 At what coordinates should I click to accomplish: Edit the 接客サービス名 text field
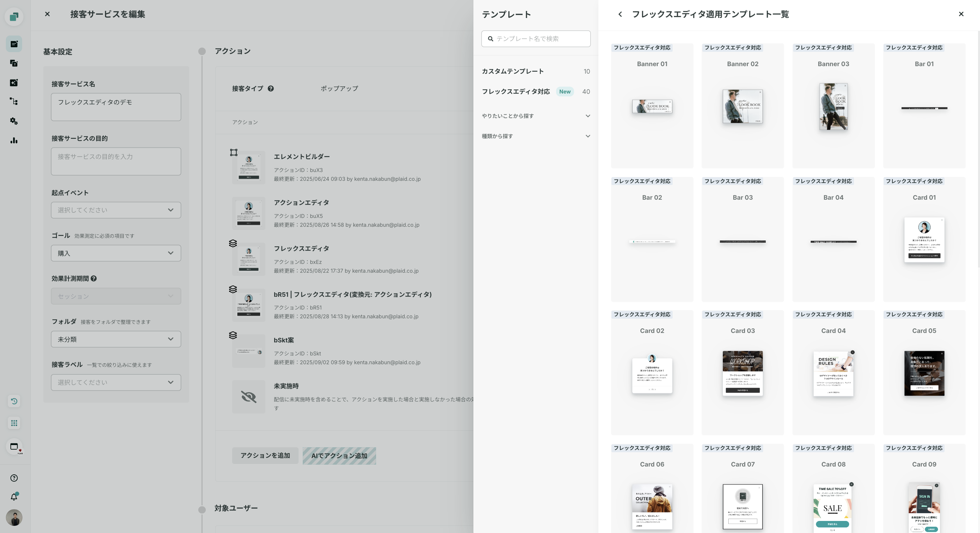click(116, 107)
